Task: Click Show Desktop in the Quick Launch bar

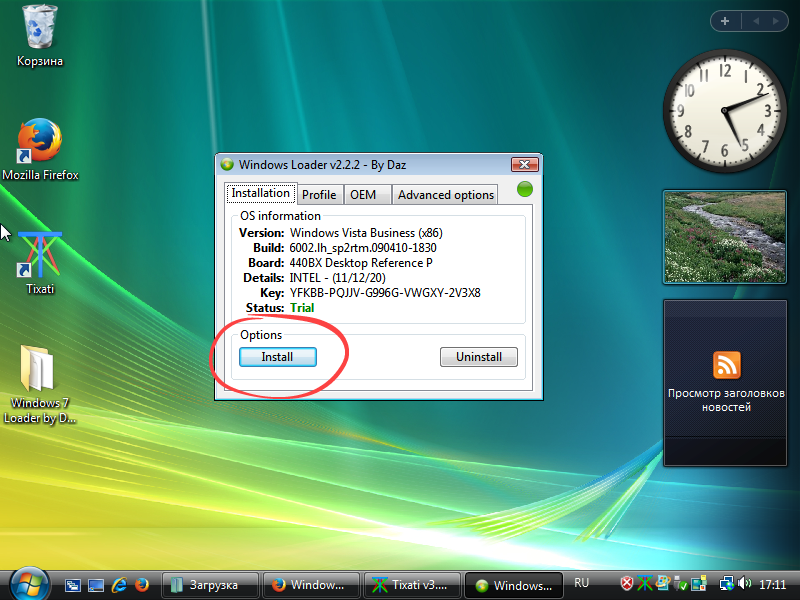Action: (x=95, y=583)
